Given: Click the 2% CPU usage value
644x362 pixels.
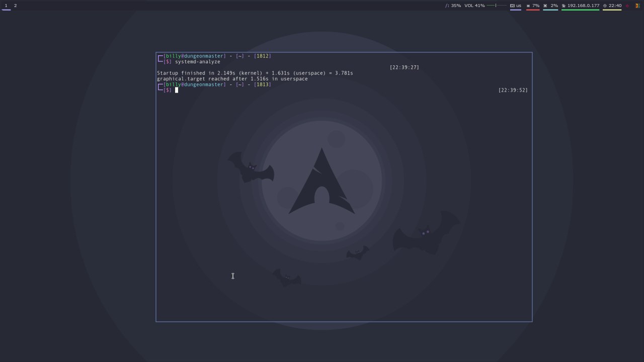Looking at the screenshot, I should [x=554, y=6].
